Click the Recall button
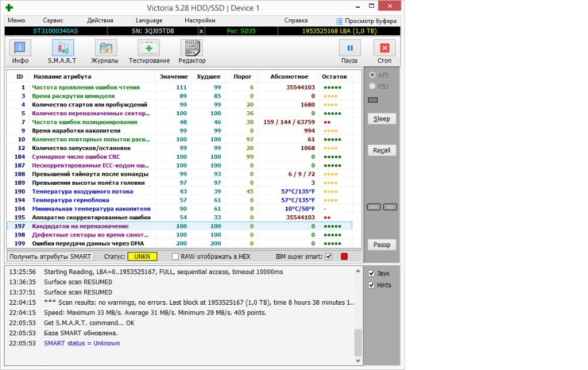 382,151
